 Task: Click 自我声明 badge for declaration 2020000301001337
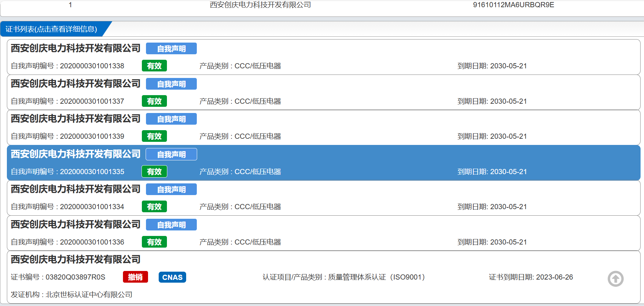[x=171, y=84]
